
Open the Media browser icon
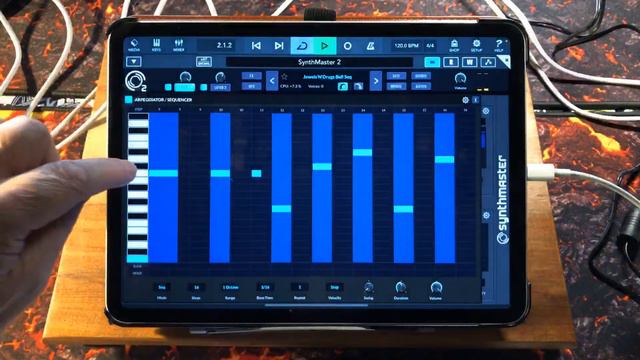134,45
